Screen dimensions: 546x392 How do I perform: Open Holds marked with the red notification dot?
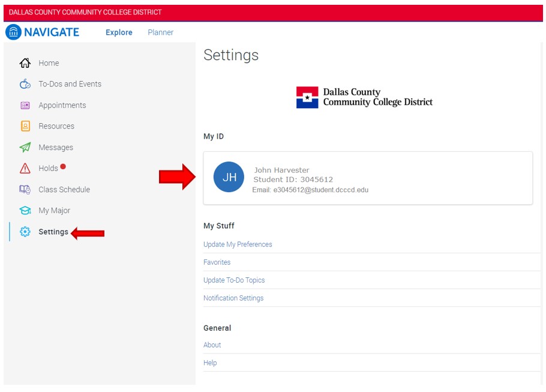25,168
